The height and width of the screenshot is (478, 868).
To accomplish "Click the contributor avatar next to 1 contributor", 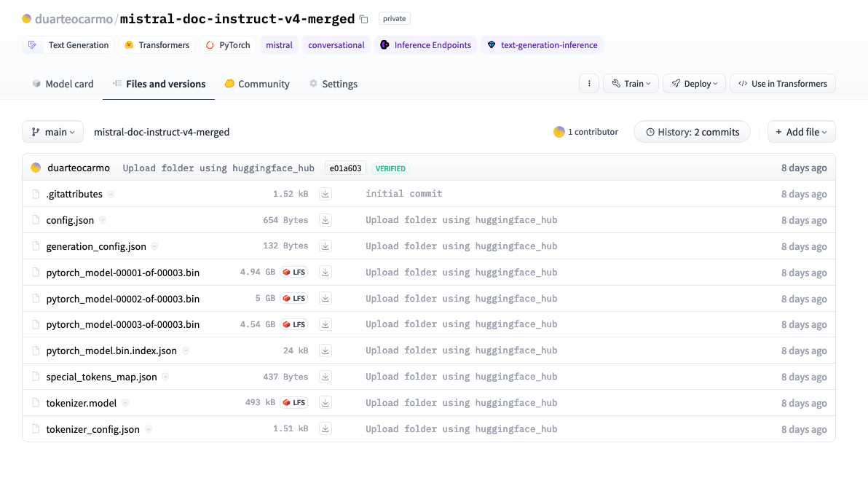I will click(x=559, y=132).
